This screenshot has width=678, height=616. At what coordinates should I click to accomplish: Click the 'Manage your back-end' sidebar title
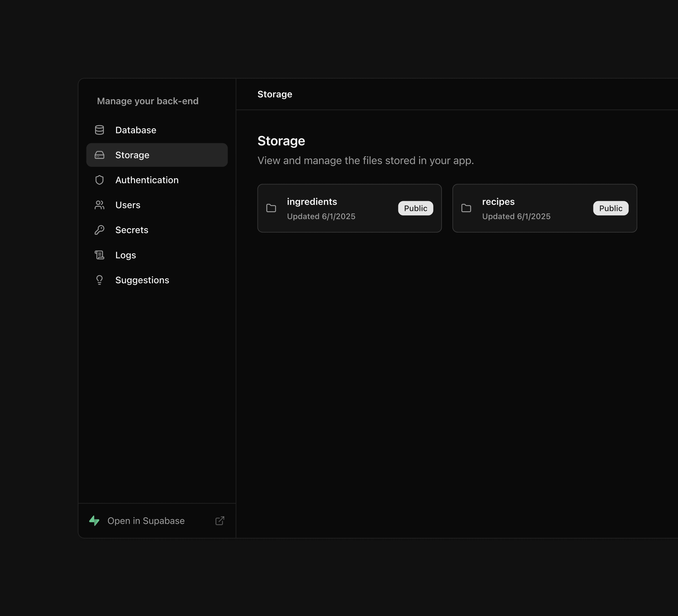coord(148,101)
